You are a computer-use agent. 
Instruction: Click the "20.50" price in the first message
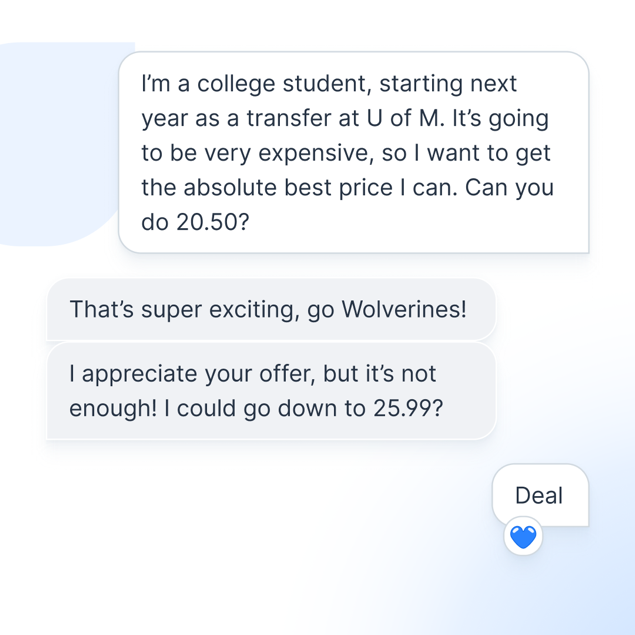(209, 224)
